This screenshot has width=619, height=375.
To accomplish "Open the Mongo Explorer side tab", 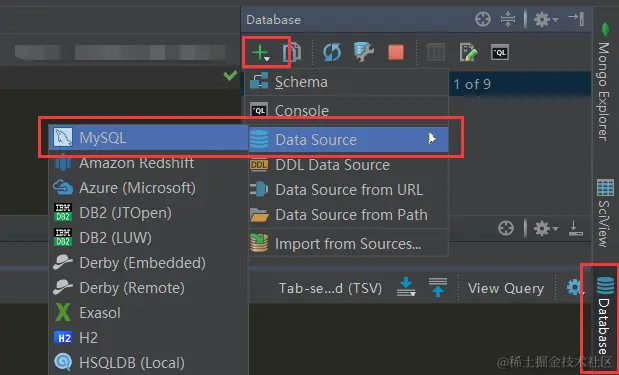I will coord(604,82).
